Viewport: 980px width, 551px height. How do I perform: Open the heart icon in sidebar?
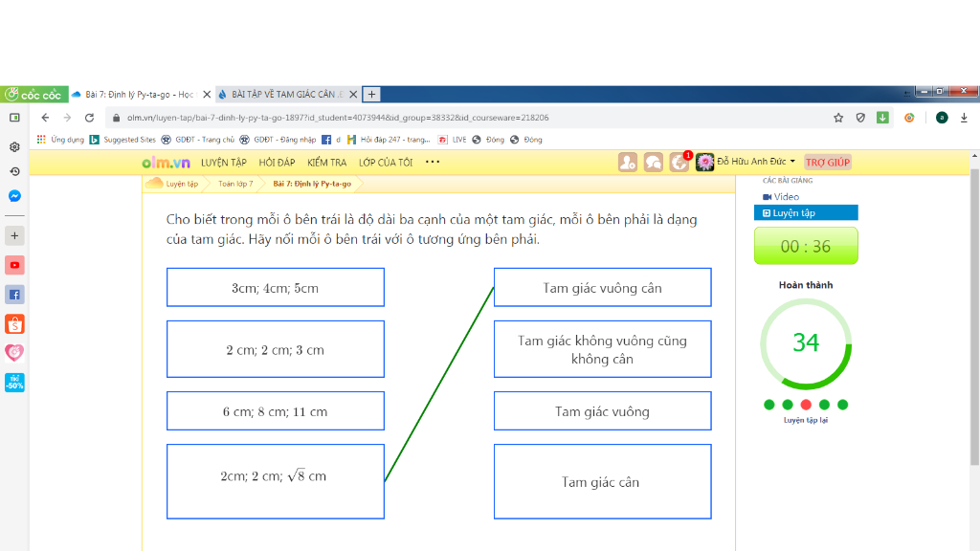click(14, 353)
